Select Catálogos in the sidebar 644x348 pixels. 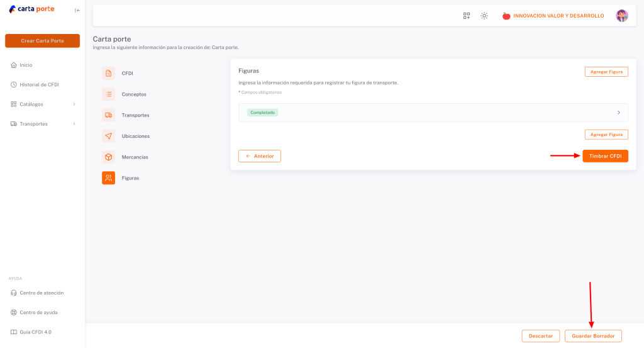tap(31, 104)
